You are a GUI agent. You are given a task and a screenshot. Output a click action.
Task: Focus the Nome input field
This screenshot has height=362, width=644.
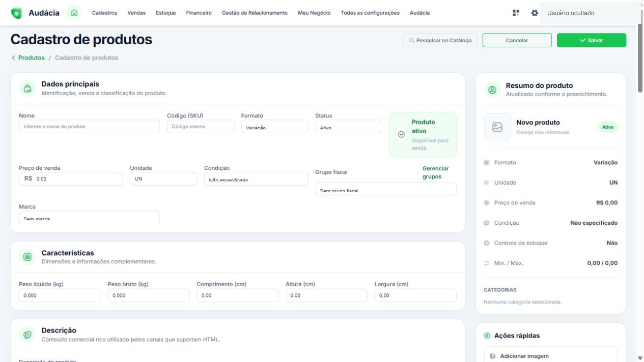tap(89, 127)
